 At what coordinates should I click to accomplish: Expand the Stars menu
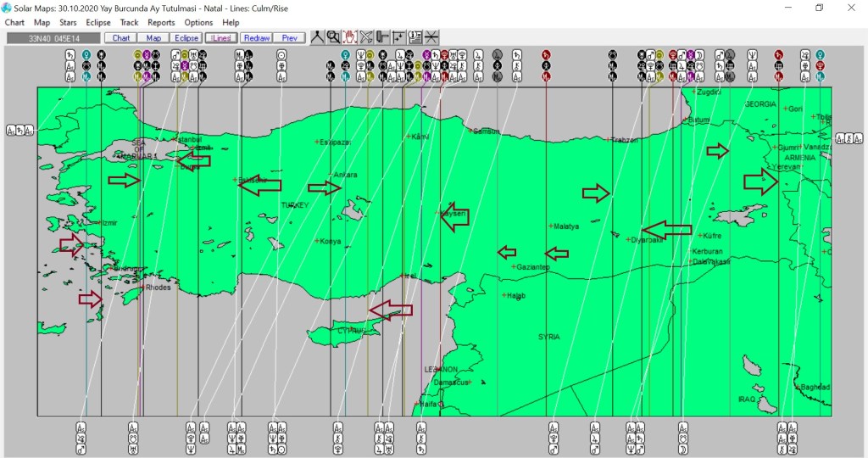coord(68,23)
